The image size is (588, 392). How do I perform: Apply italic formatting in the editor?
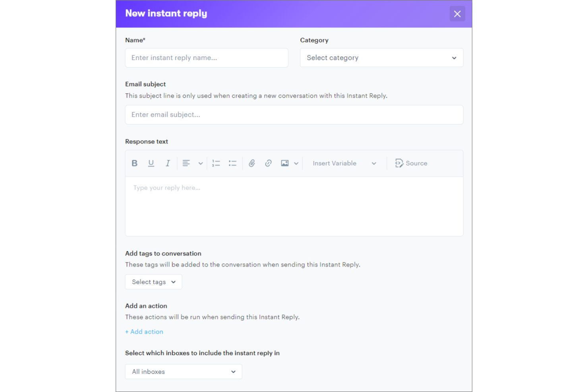coord(168,163)
